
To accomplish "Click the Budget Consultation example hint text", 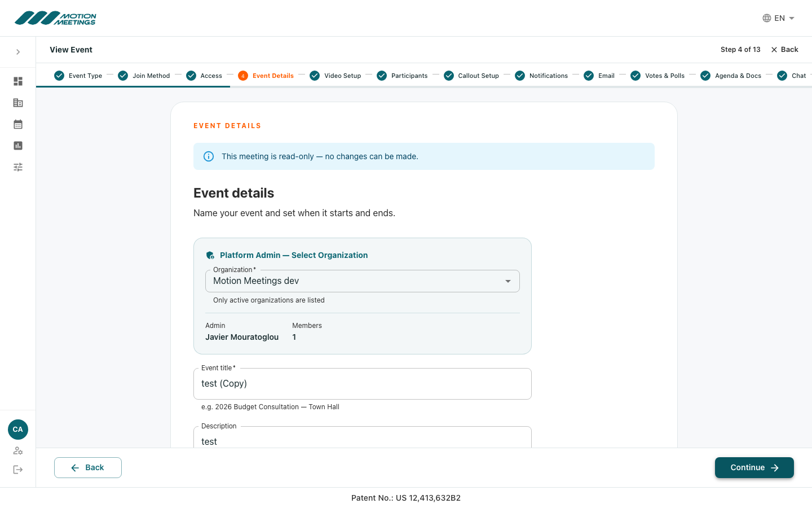I will (x=270, y=407).
